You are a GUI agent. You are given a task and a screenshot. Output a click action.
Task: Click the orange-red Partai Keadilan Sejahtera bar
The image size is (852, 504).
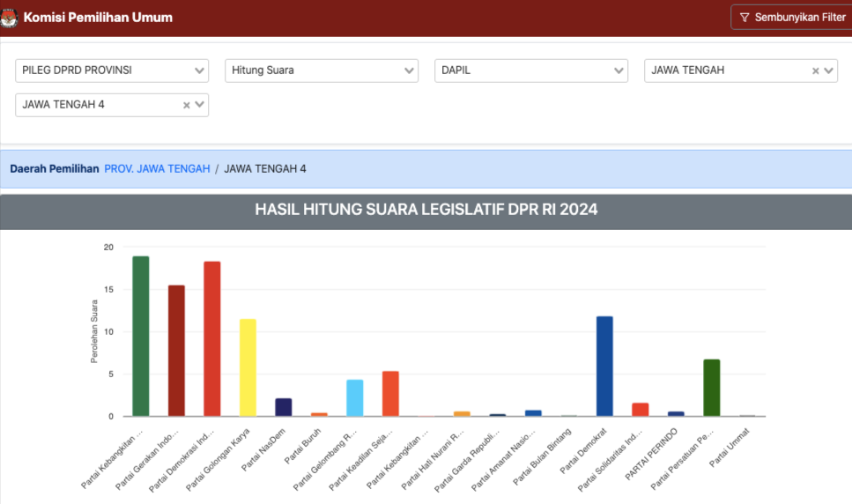coord(390,394)
